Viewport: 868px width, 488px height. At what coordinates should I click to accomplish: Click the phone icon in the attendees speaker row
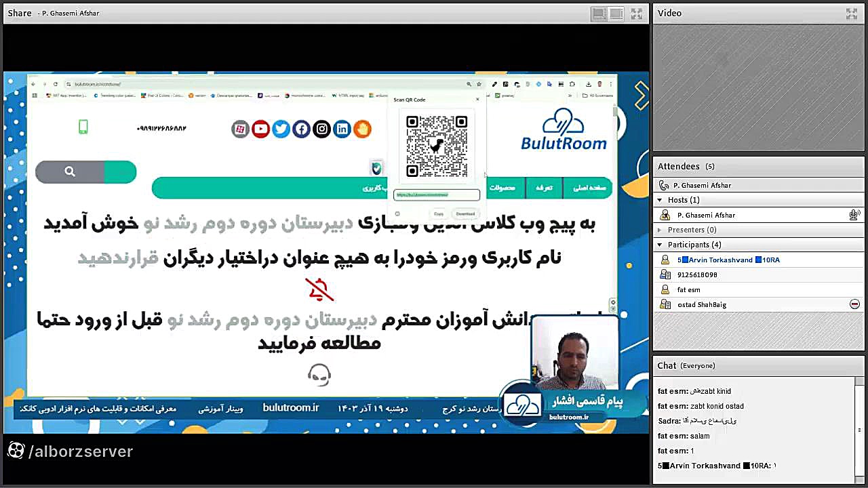click(664, 185)
